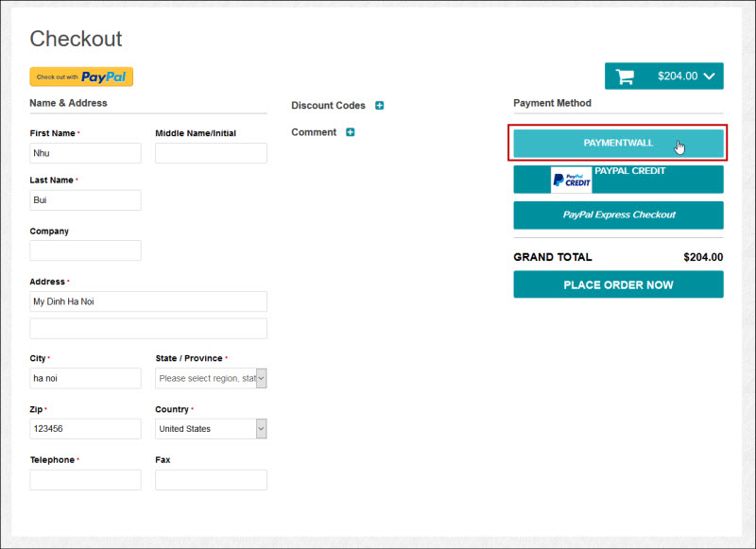Click the Payment Method heading
756x549 pixels.
pos(552,103)
